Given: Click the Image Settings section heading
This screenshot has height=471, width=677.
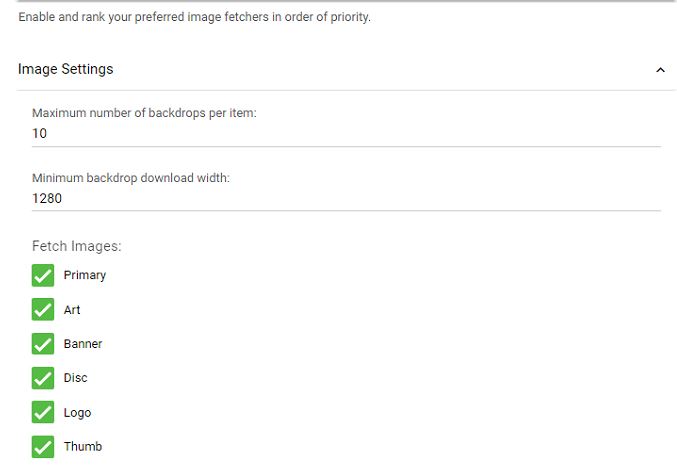Looking at the screenshot, I should (x=66, y=69).
